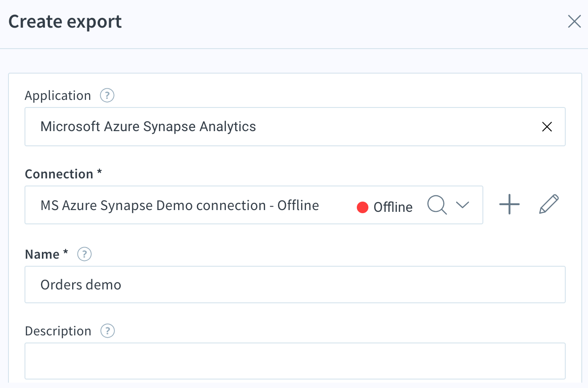
Task: Click the empty Description field
Action: pos(295,361)
